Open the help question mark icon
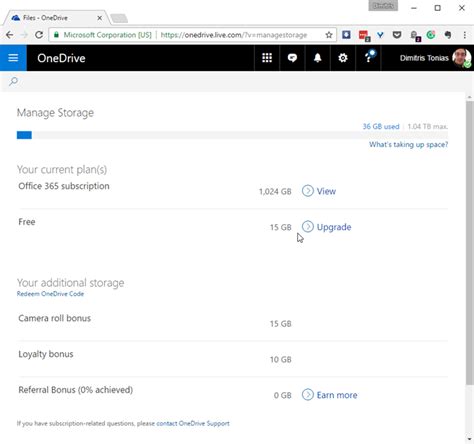This screenshot has height=444, width=474. click(368, 58)
